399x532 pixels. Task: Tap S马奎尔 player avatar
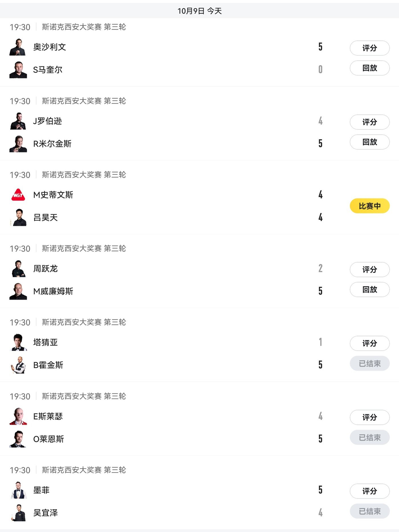click(18, 70)
